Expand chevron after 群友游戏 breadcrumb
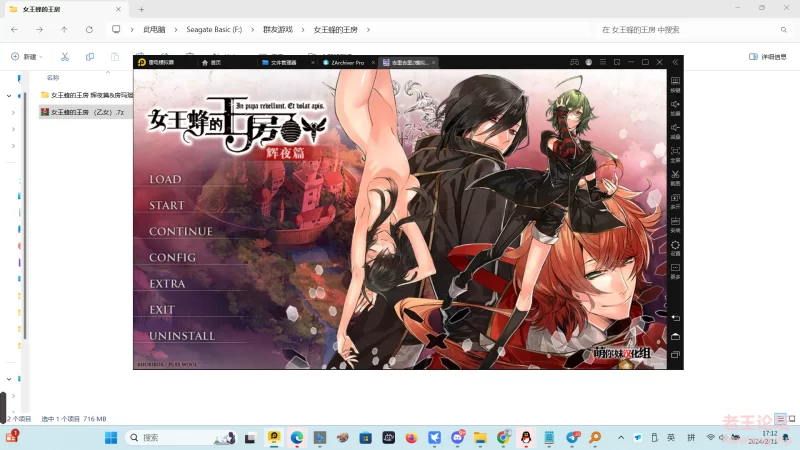Screen dimensions: 800x450 [303, 30]
